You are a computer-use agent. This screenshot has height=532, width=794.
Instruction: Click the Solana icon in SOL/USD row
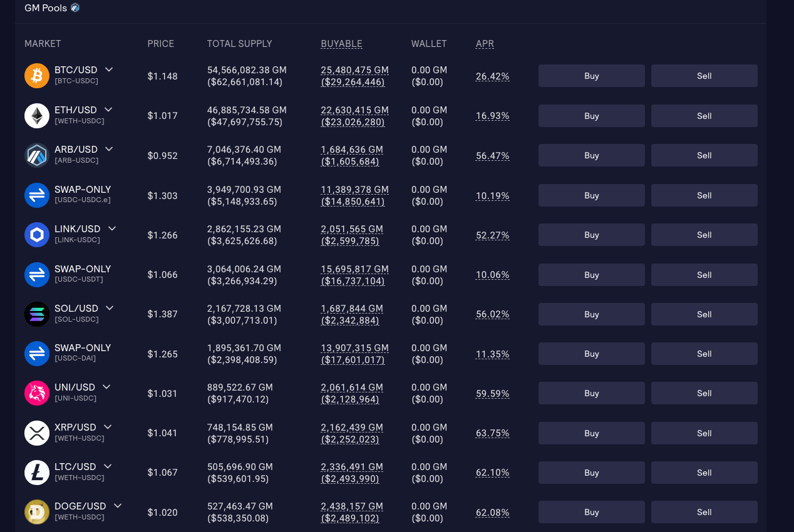tap(37, 314)
